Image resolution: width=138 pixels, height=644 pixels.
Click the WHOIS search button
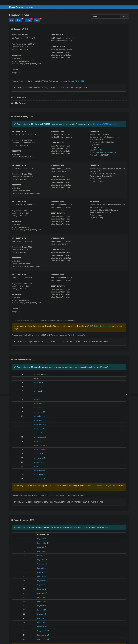click(124, 17)
